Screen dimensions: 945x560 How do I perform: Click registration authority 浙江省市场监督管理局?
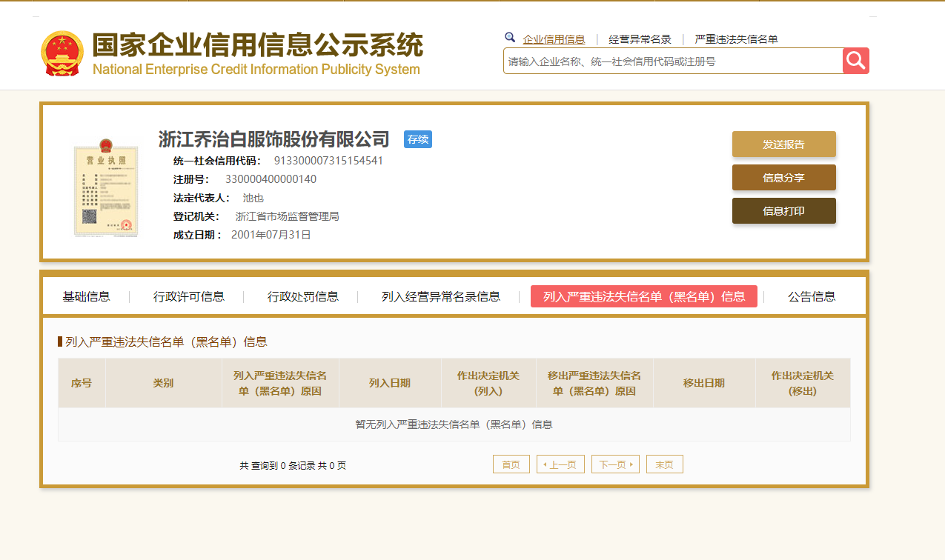(x=287, y=216)
